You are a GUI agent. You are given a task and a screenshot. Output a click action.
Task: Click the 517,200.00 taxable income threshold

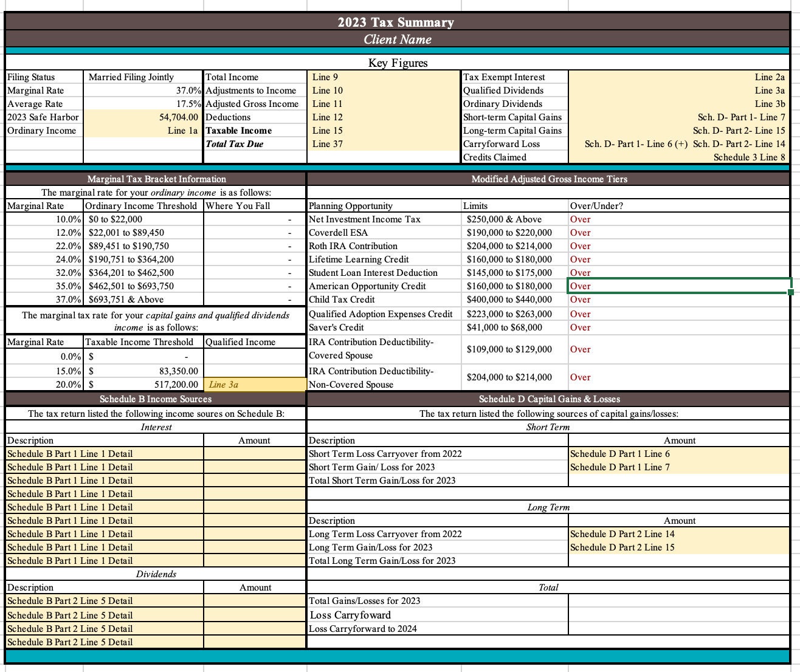pos(143,385)
